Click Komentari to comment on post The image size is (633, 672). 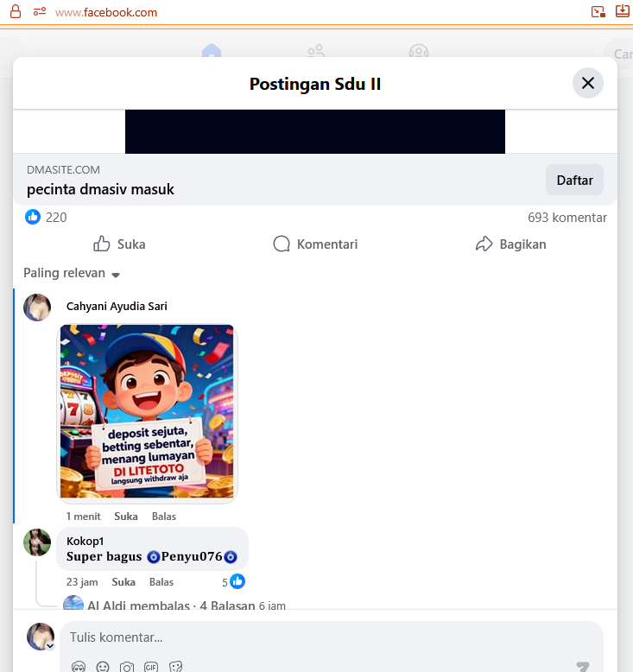pyautogui.click(x=315, y=244)
